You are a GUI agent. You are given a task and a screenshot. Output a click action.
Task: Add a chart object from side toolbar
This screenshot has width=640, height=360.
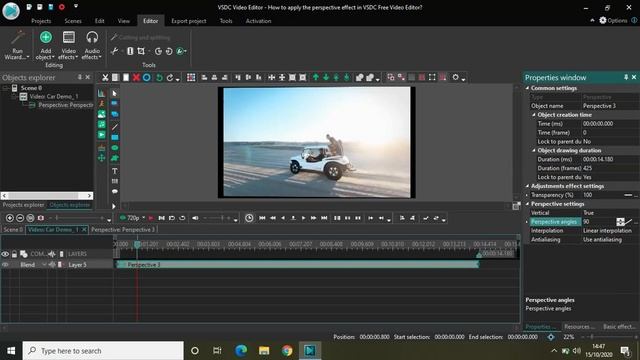(101, 93)
